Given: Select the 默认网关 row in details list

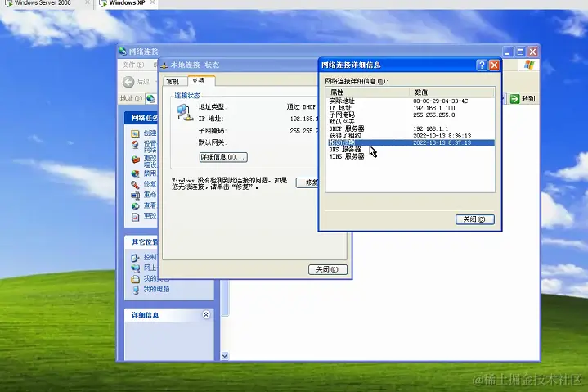Looking at the screenshot, I should 411,122.
